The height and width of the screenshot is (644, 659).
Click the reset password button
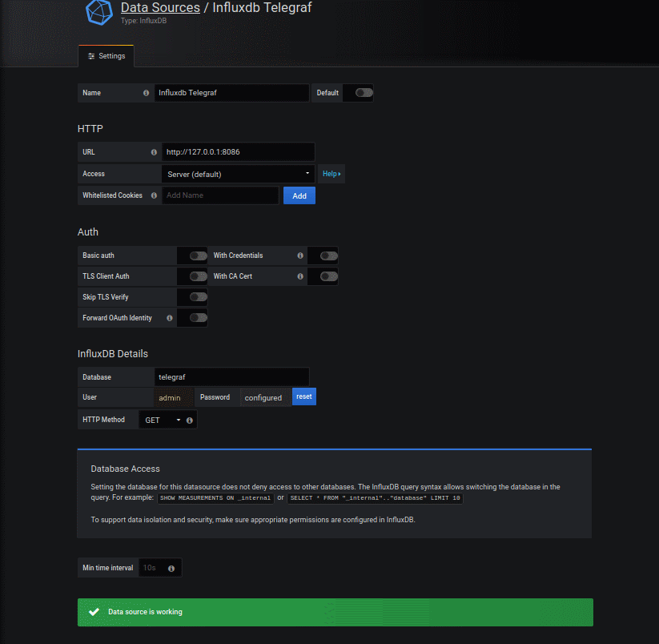pyautogui.click(x=303, y=396)
